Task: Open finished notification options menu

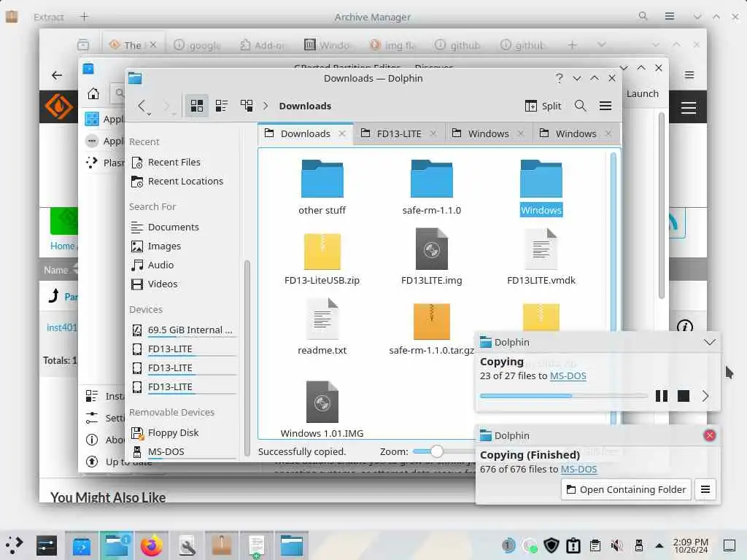Action: [705, 489]
